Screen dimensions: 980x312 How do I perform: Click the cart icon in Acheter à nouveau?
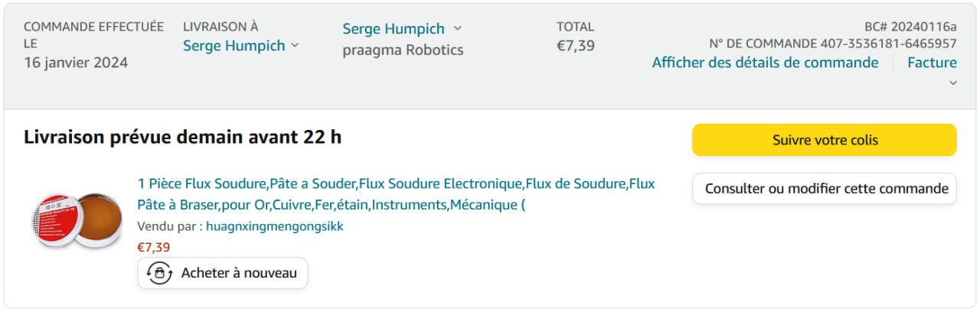[x=159, y=273]
